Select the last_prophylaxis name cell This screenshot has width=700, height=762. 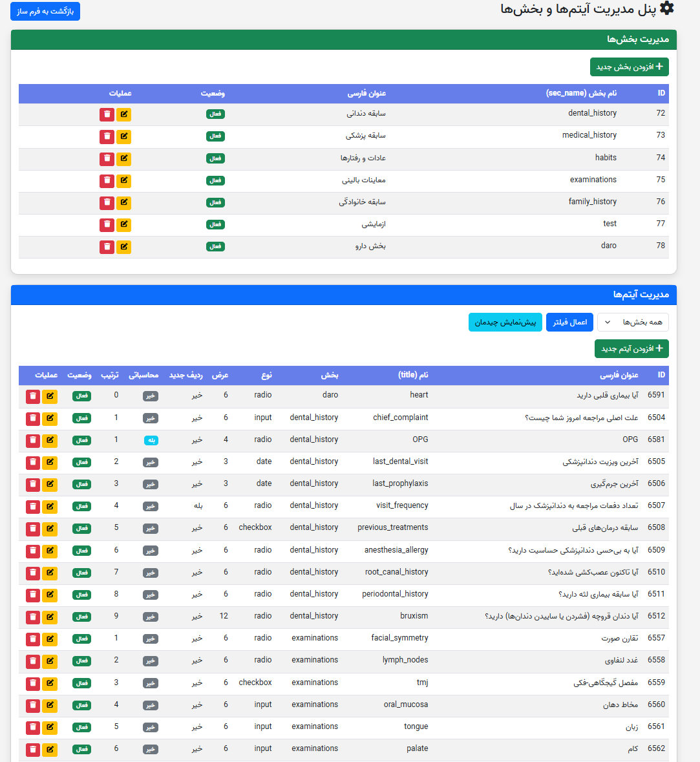click(x=401, y=483)
